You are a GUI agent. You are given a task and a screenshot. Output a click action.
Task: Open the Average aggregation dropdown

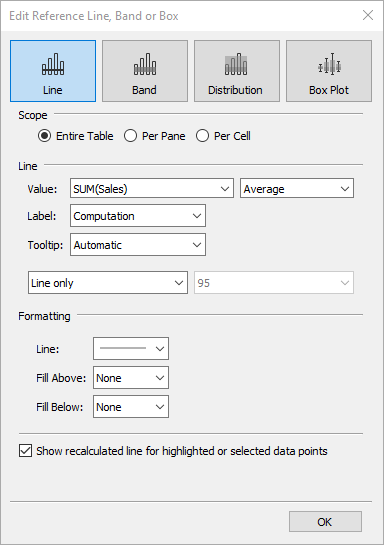tap(297, 188)
